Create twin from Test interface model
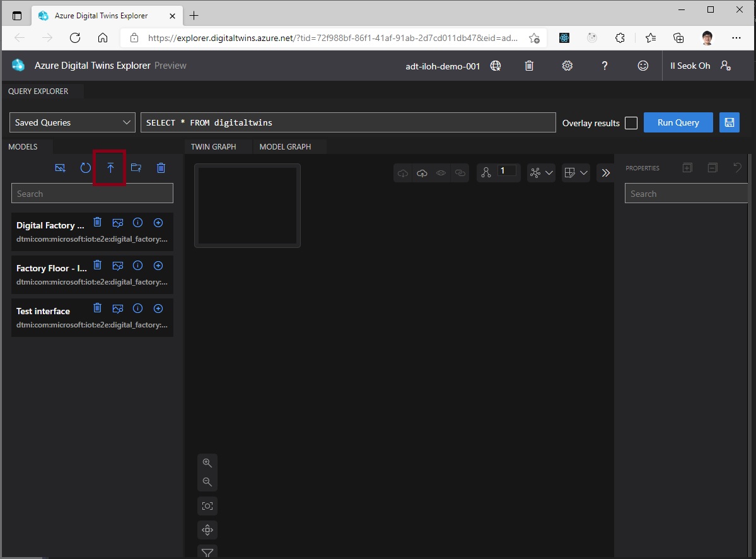This screenshot has height=559, width=756. [x=158, y=308]
